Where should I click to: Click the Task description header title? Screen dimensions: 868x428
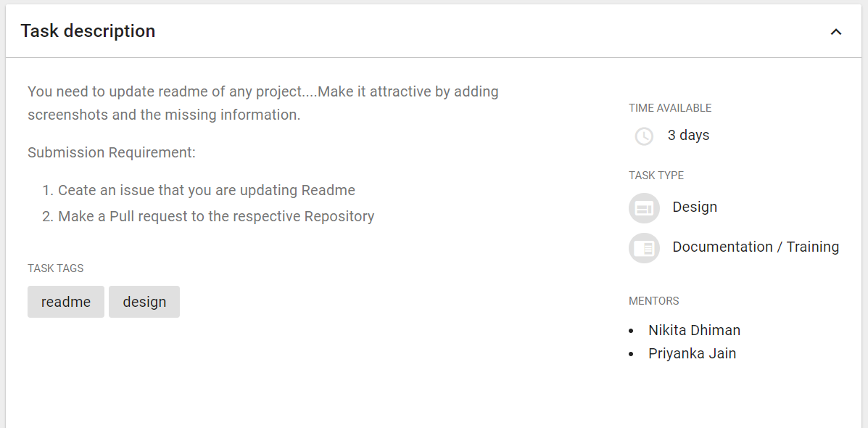[88, 31]
